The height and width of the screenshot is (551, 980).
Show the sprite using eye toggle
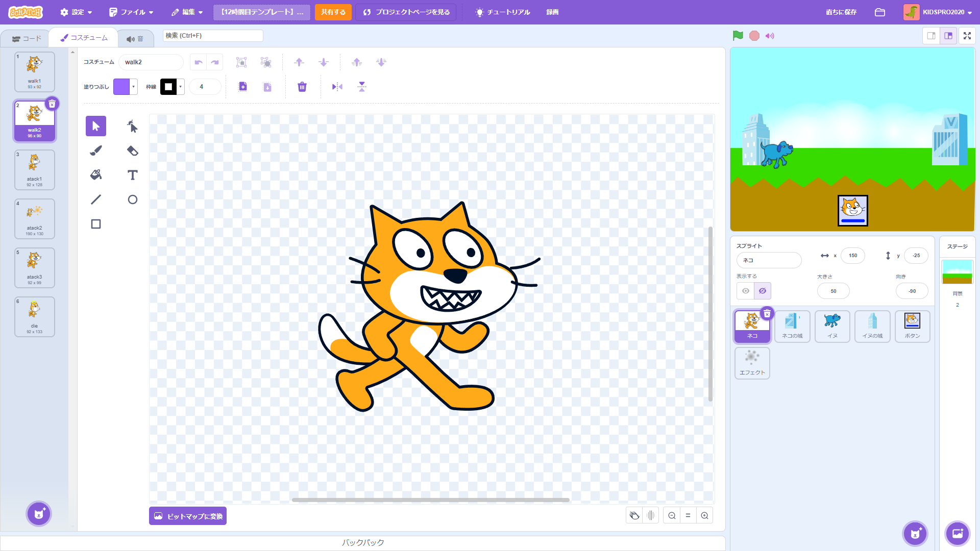pyautogui.click(x=746, y=291)
